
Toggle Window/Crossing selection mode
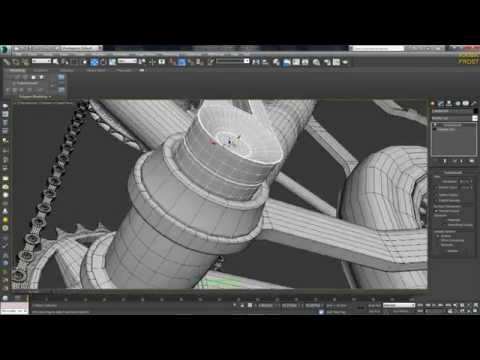pos(84,62)
